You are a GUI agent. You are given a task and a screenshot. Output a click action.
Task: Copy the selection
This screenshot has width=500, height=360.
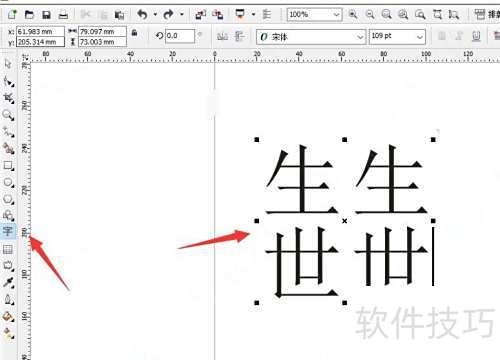(x=103, y=15)
